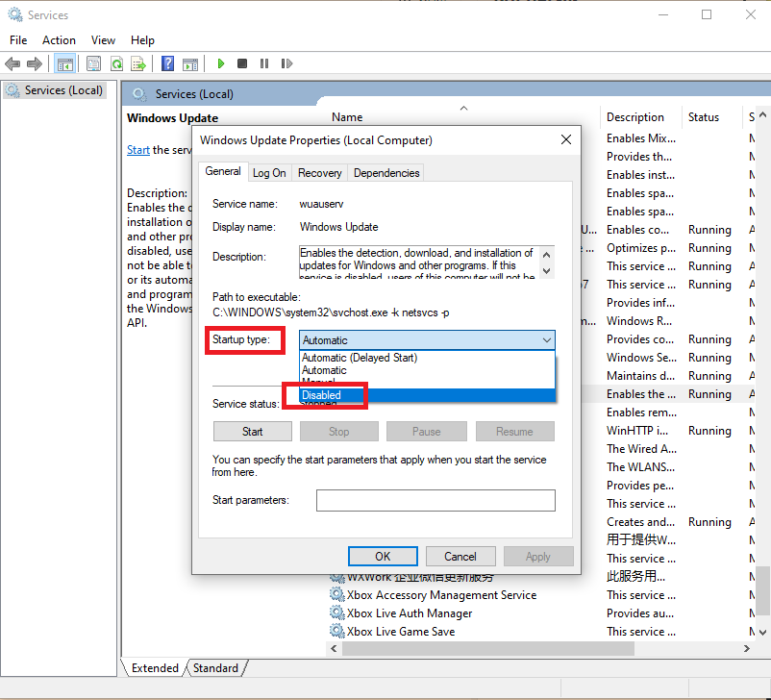Screen dimensions: 771x700
Task: Click 'The WLANS...' description cell
Action: (640, 467)
